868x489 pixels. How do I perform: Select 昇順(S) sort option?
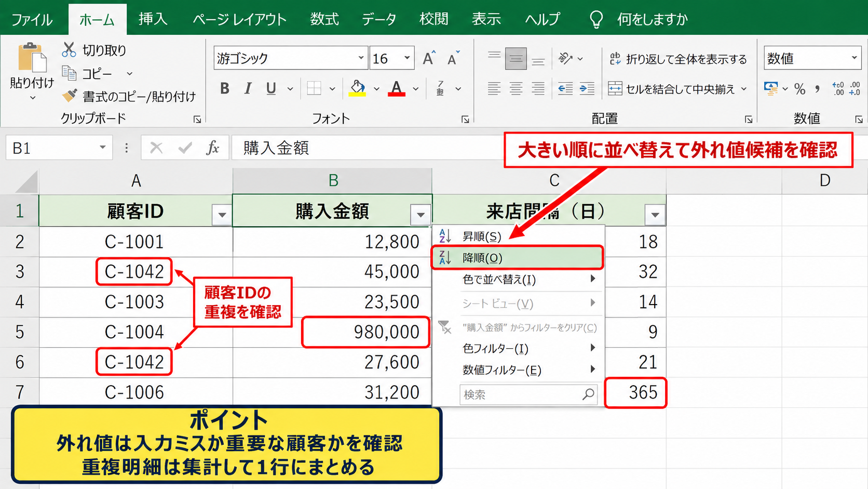pyautogui.click(x=518, y=236)
